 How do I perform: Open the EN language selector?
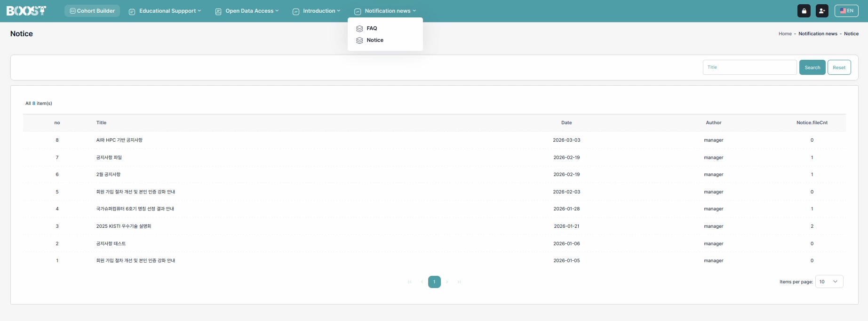[x=846, y=11]
